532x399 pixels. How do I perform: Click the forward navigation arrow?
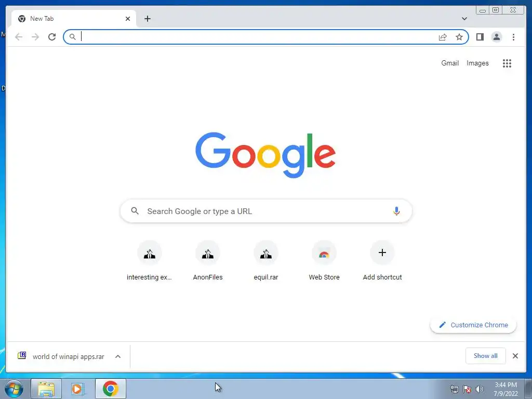point(35,37)
